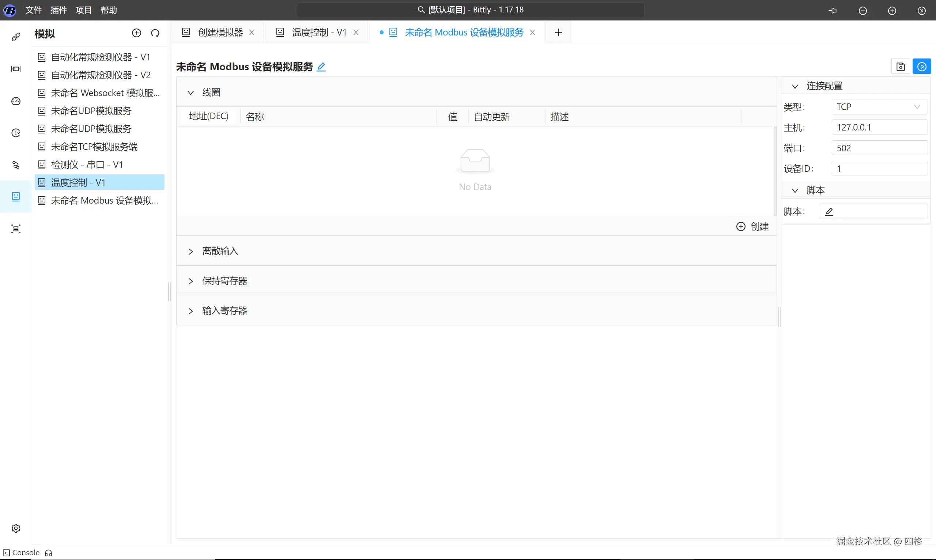Click the 创建 button to add a coil

[x=752, y=226]
